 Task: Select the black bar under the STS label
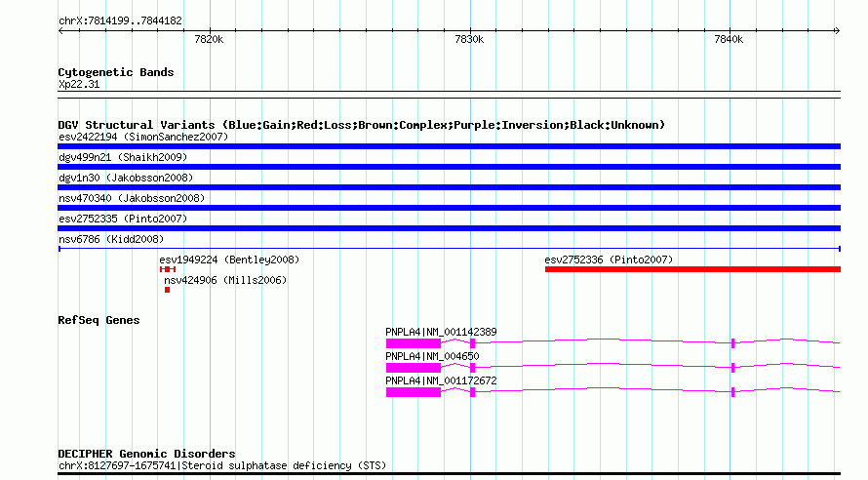pyautogui.click(x=449, y=474)
